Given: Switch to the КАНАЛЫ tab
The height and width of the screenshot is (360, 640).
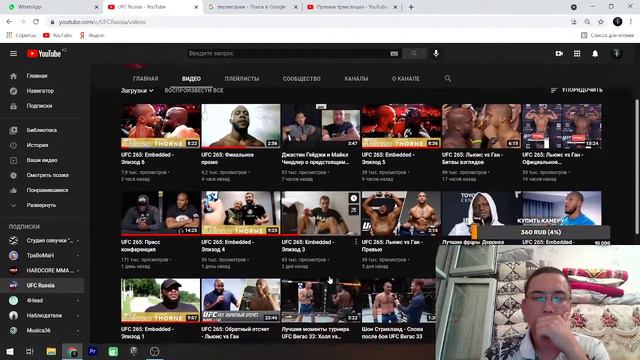Looking at the screenshot, I should coord(356,78).
